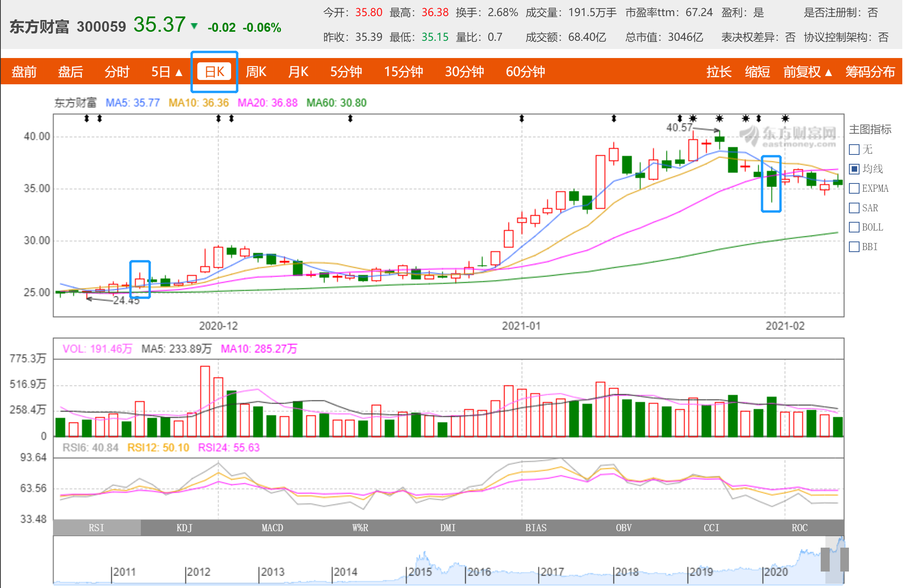Expand the 5日 dropdown arrow

point(179,73)
